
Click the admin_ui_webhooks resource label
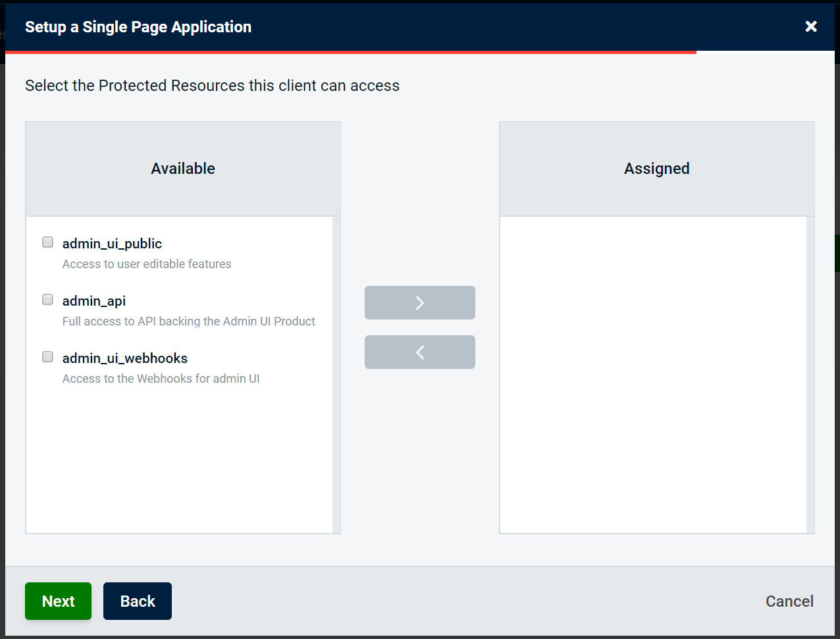click(125, 358)
